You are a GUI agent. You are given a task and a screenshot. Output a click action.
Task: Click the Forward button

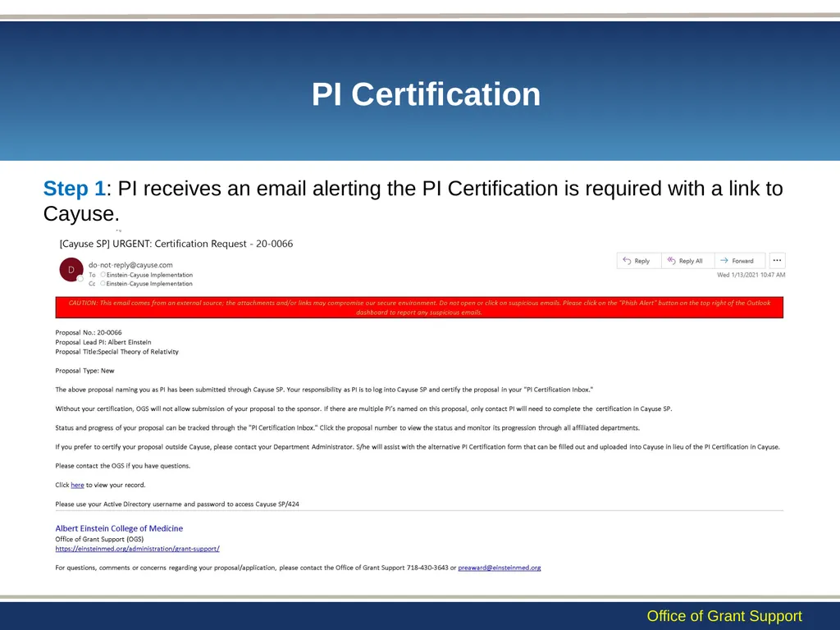click(x=740, y=261)
